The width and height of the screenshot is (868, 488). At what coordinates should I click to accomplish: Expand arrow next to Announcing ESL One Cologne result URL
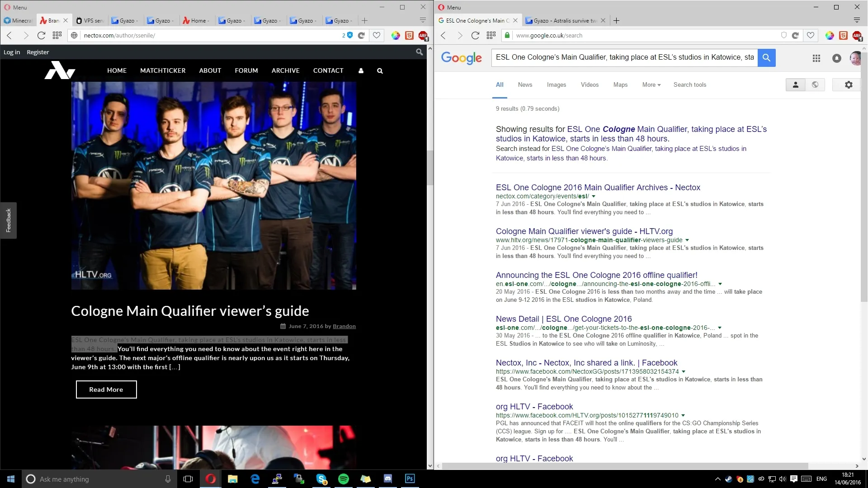(720, 284)
